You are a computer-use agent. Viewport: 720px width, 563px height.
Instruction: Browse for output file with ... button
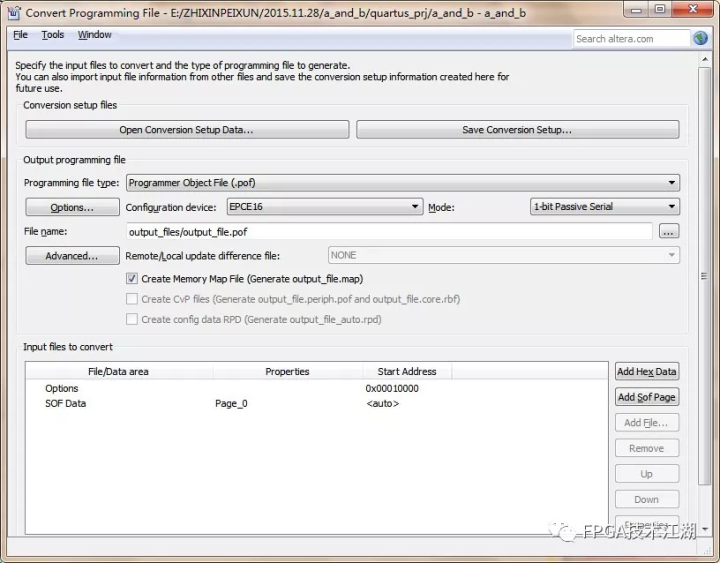669,231
